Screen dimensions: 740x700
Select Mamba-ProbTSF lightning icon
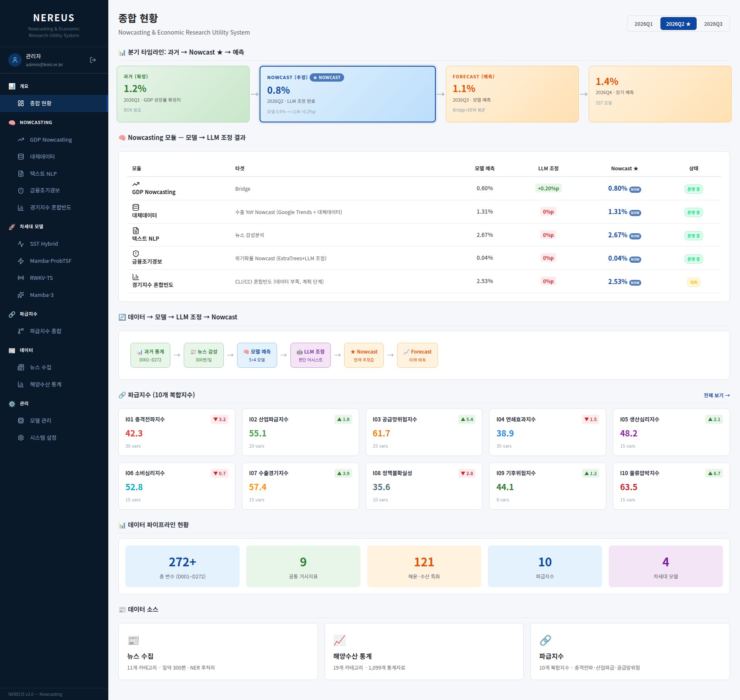coord(21,261)
